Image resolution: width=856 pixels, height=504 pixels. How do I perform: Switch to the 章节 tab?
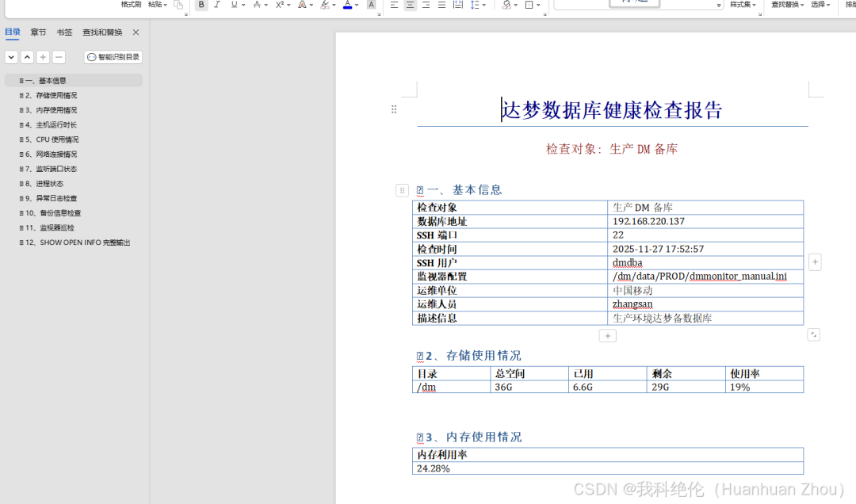[38, 32]
